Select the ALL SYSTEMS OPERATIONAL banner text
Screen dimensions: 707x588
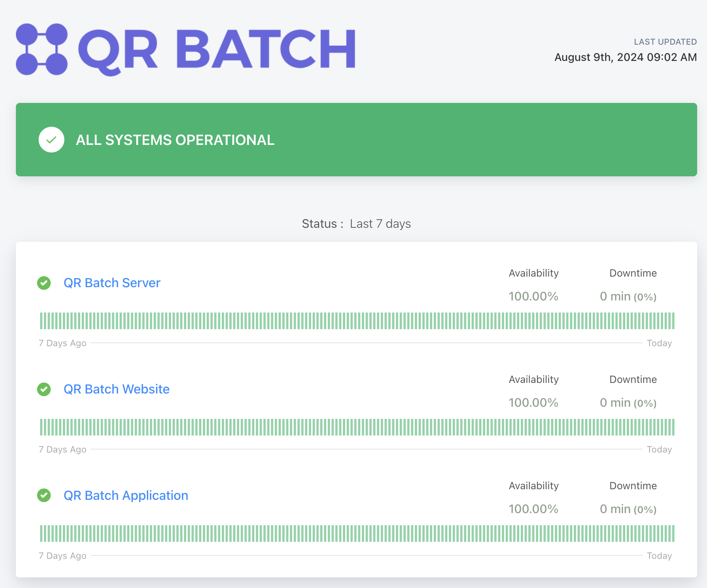(x=175, y=140)
